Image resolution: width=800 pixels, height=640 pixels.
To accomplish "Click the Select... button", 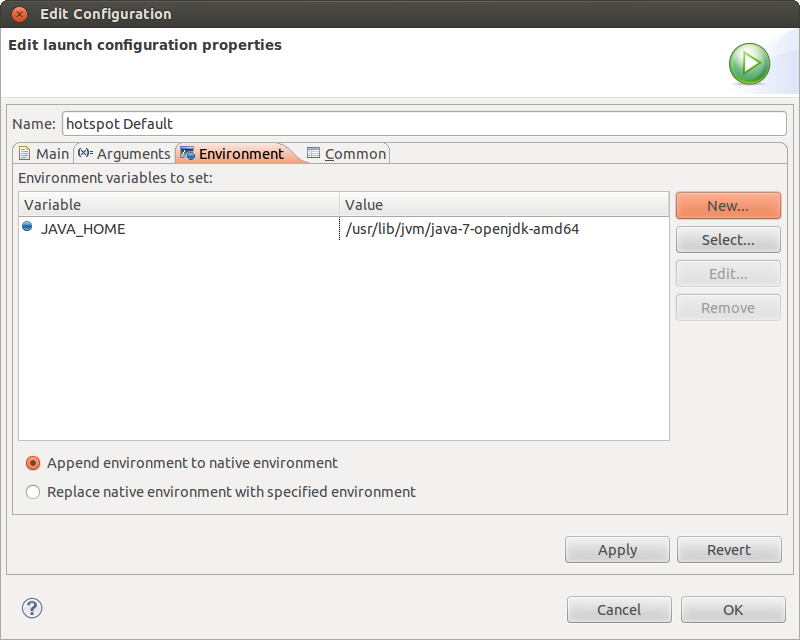I will 727,240.
